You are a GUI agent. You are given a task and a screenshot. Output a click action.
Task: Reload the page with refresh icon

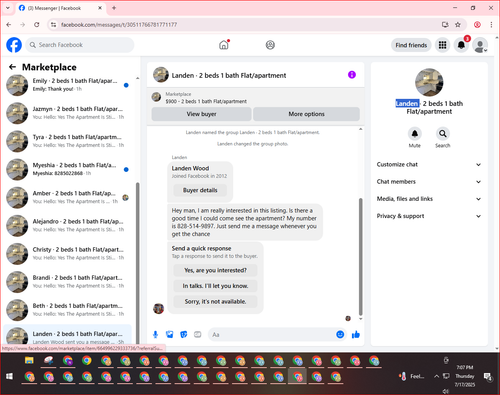click(x=37, y=25)
